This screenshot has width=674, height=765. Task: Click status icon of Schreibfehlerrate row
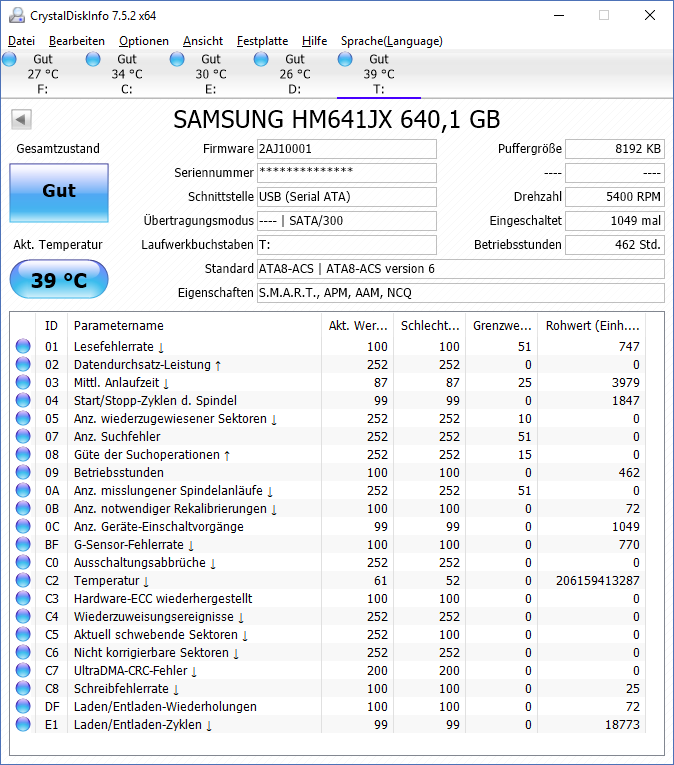pos(23,688)
